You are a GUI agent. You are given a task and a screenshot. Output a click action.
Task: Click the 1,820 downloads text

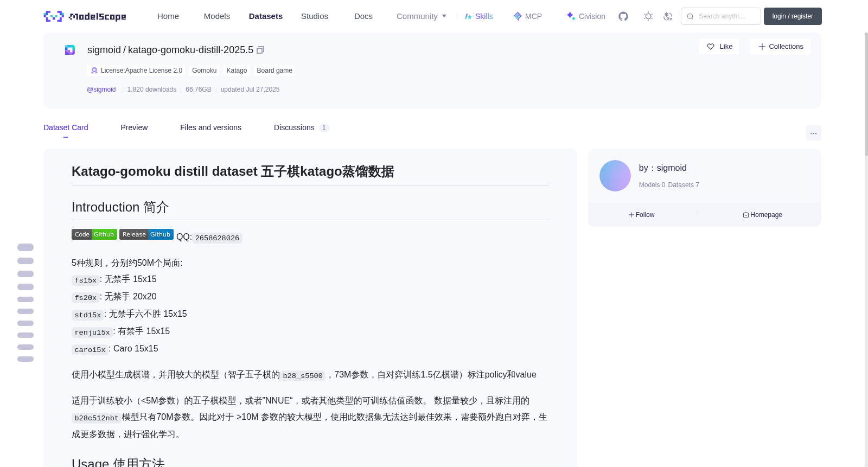(152, 89)
